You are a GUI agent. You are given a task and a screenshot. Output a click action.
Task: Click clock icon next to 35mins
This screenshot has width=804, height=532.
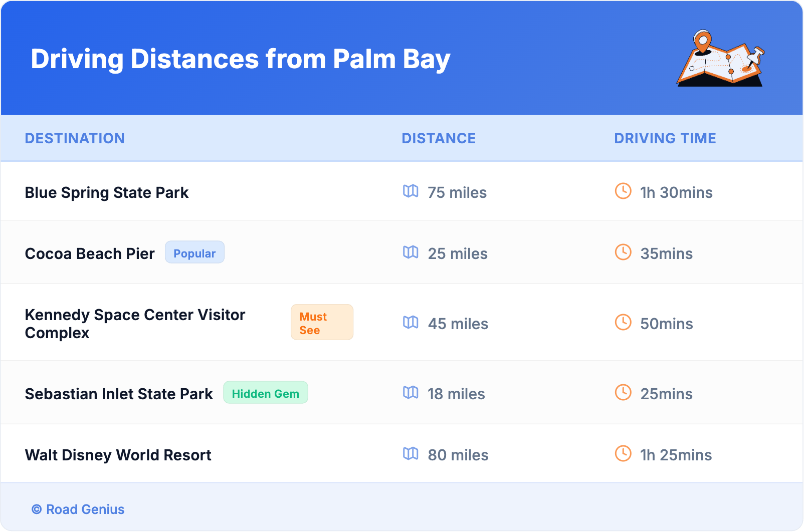(623, 252)
